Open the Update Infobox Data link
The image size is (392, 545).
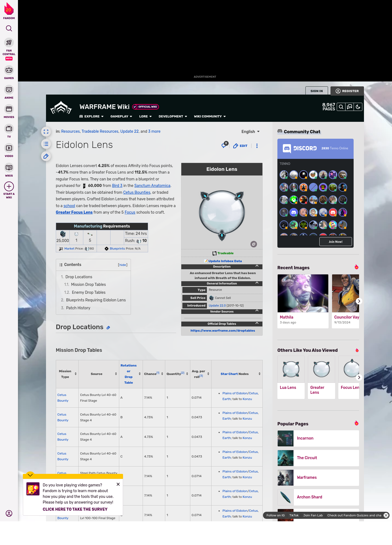225,261
